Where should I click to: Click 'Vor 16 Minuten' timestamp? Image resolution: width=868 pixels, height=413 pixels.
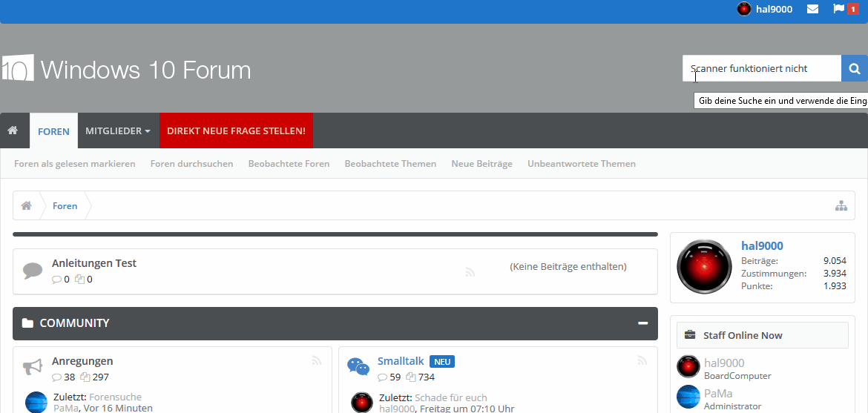118,409
